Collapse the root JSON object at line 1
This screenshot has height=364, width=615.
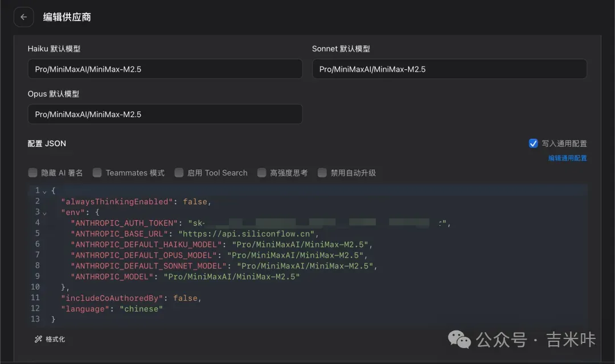45,191
